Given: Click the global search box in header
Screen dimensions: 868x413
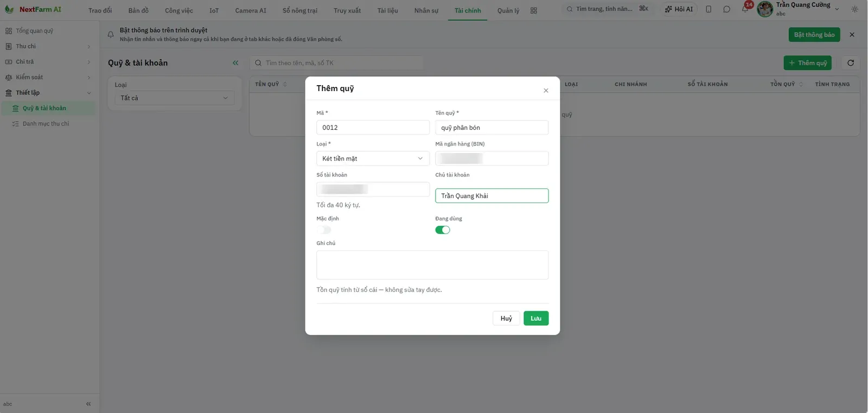Looking at the screenshot, I should (607, 9).
